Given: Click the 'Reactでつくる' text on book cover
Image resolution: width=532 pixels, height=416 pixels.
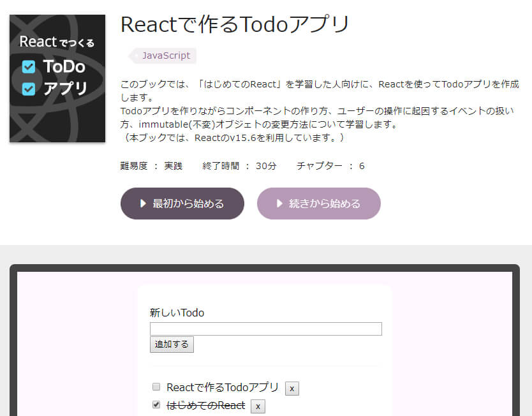Looking at the screenshot, I should point(57,42).
